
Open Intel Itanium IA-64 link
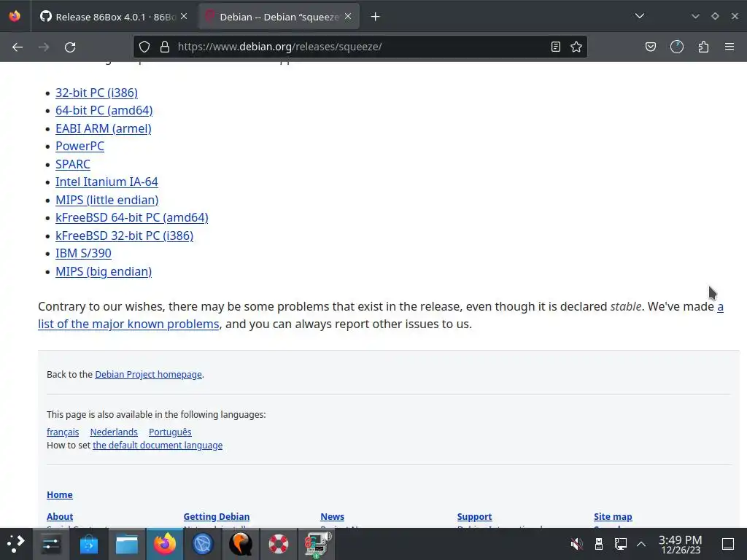tap(107, 182)
